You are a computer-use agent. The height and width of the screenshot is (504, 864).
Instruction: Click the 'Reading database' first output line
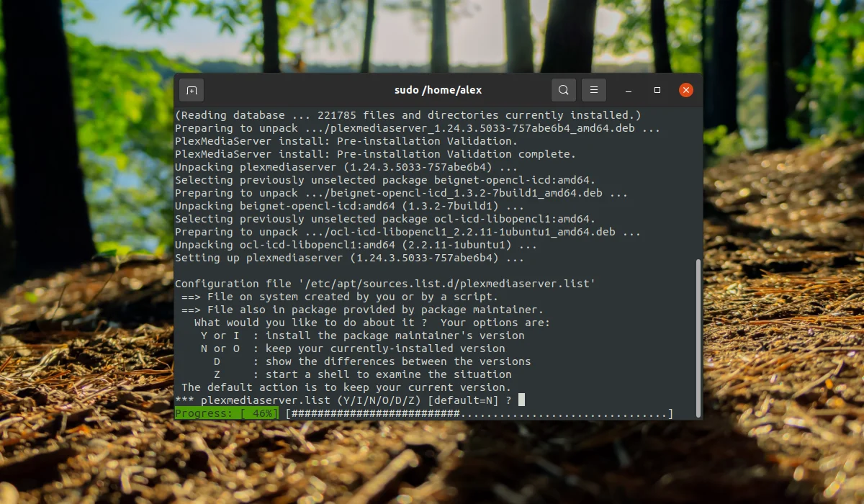tap(408, 115)
